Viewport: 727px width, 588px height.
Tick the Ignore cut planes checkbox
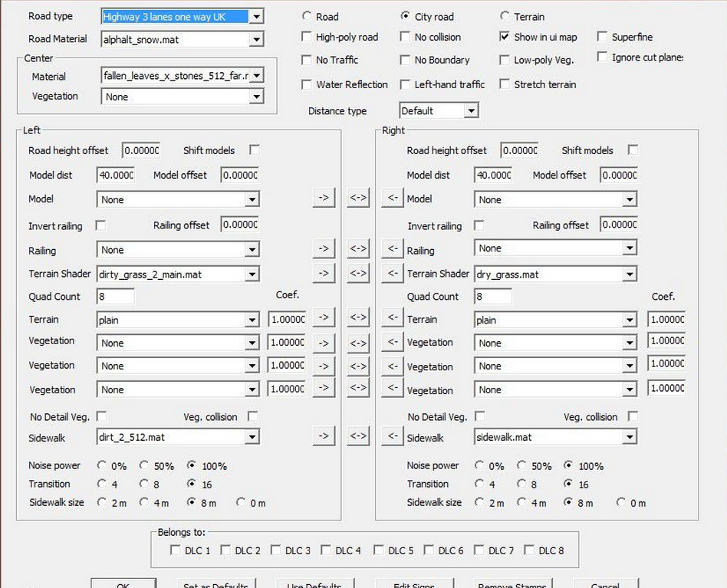[602, 57]
